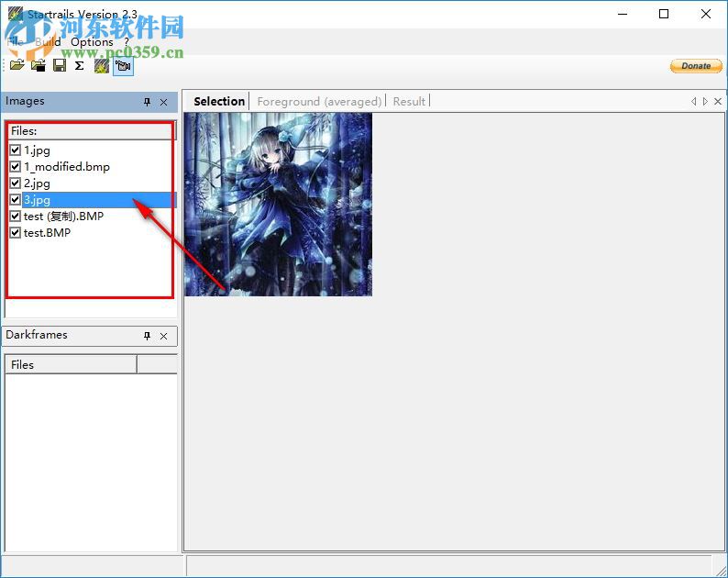Uncheck the test (复制).BMP checkbox
Screen dimensions: 728x578
click(16, 216)
